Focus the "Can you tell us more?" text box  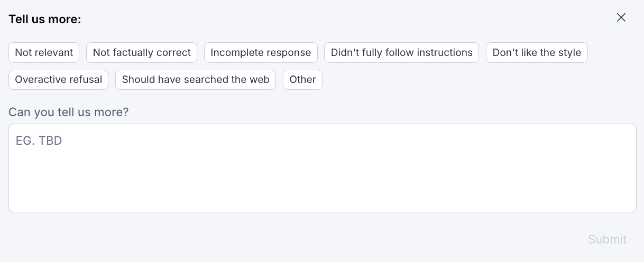323,168
